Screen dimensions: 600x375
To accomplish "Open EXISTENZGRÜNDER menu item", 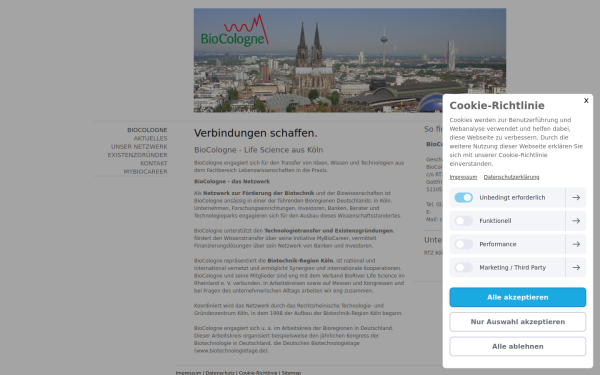I will click(137, 155).
